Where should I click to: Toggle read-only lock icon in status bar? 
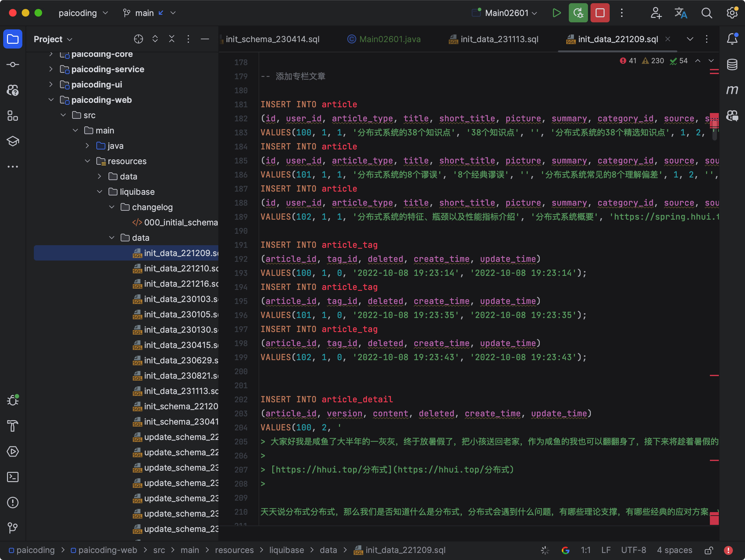click(709, 550)
